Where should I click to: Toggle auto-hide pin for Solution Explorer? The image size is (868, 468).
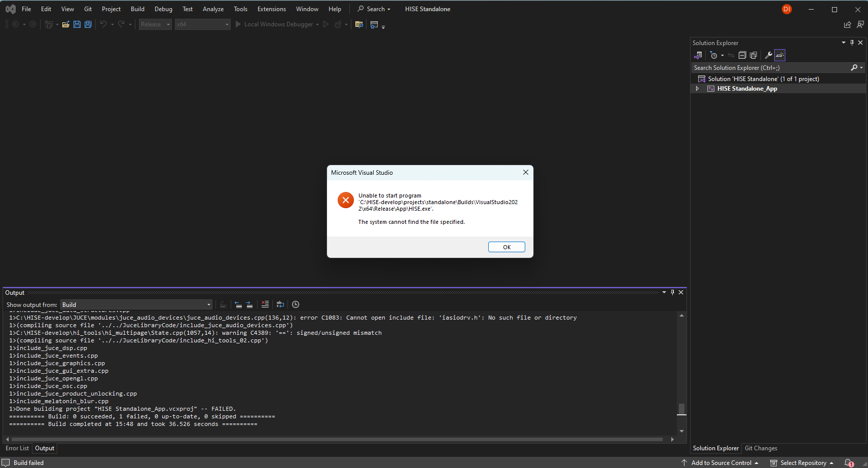[852, 43]
